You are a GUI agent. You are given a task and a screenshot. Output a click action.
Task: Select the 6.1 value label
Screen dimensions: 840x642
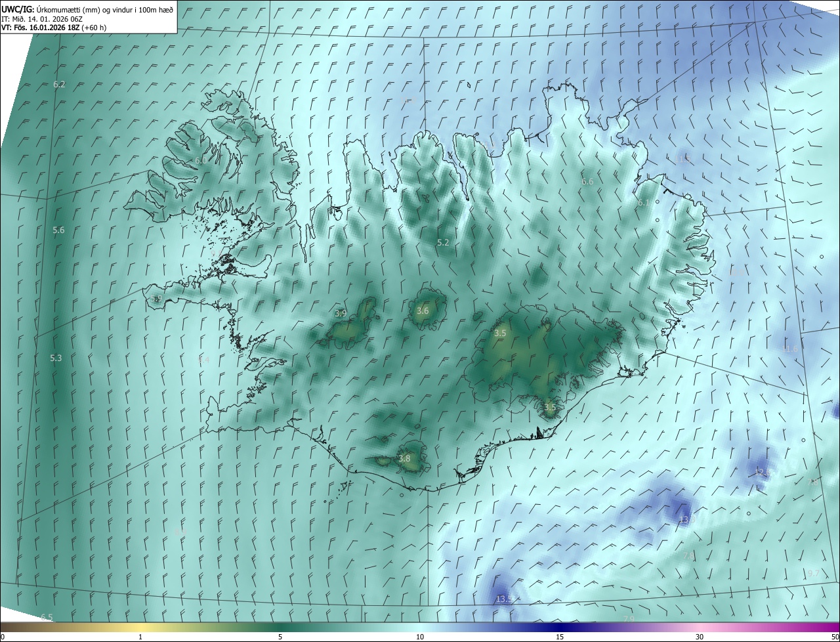(643, 203)
